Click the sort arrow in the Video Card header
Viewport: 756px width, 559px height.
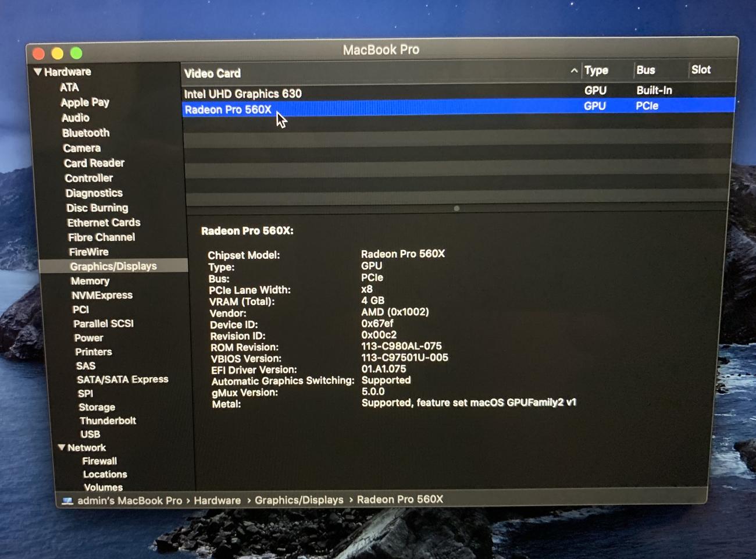pos(574,70)
